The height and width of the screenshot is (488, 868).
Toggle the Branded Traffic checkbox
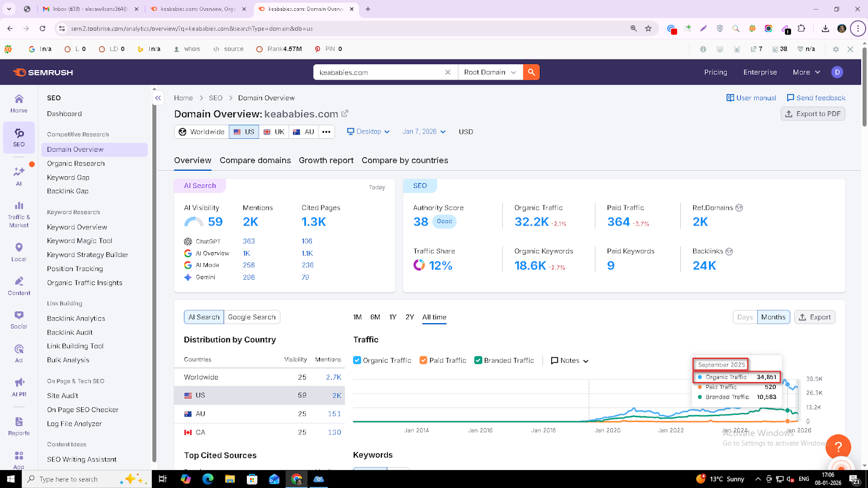pos(478,361)
